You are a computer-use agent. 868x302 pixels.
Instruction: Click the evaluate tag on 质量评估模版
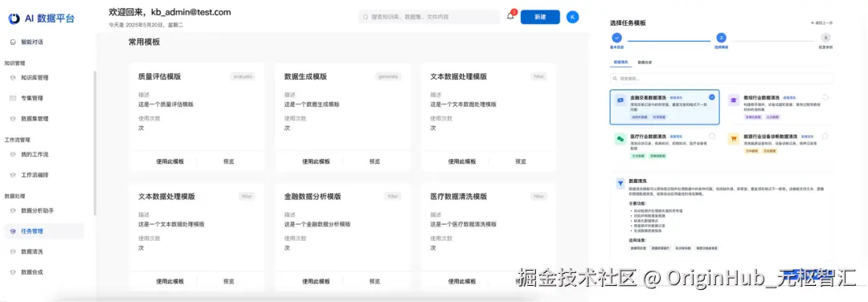(x=243, y=77)
